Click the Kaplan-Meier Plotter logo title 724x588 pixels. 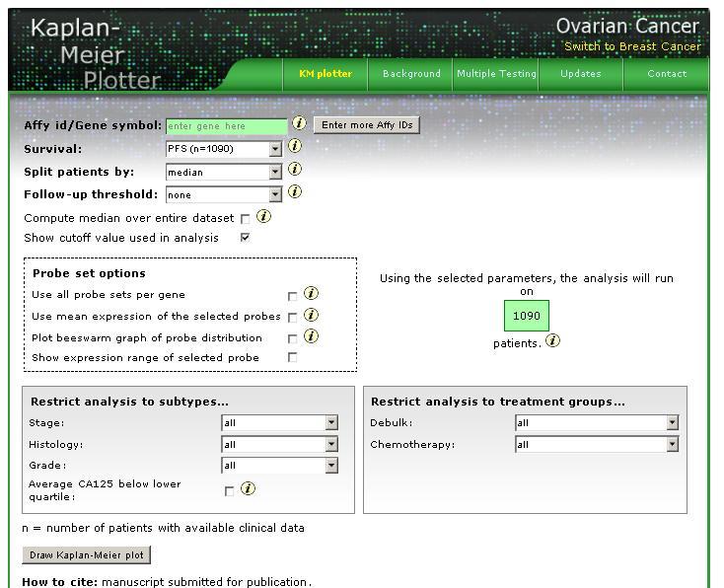[x=96, y=53]
